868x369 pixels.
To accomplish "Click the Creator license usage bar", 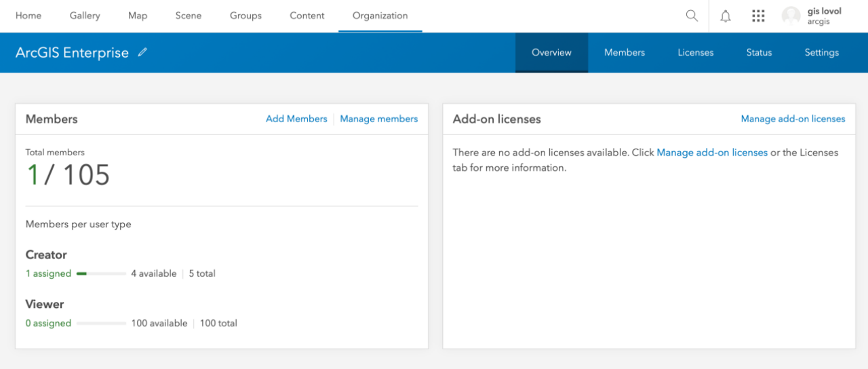I will click(101, 273).
